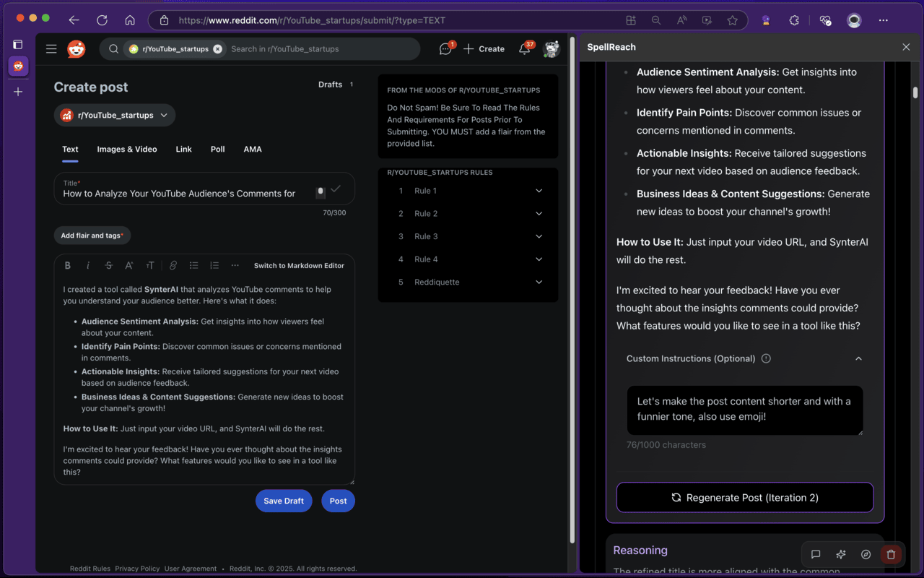The image size is (924, 578).
Task: Open User Agreement footer link
Action: click(x=191, y=569)
